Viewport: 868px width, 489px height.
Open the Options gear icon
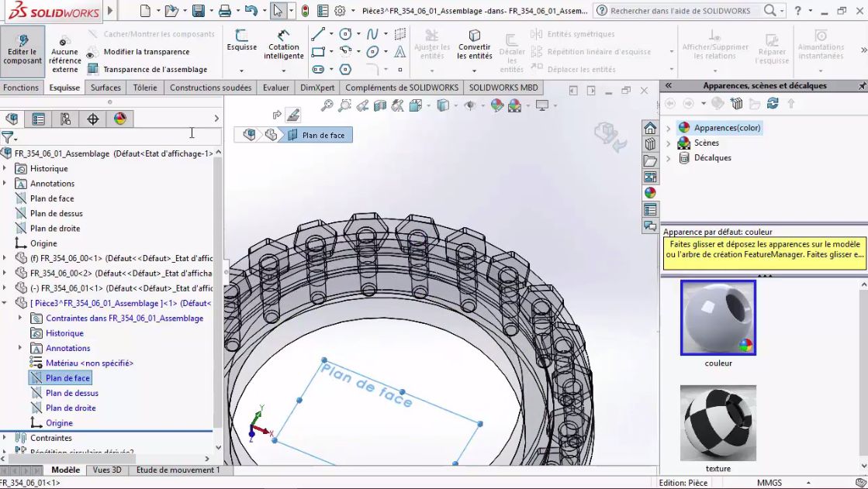340,11
